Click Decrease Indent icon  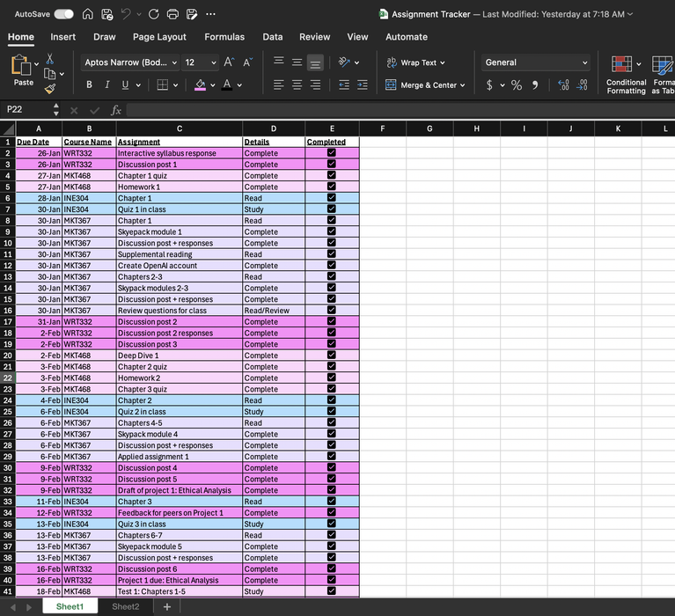click(x=344, y=84)
